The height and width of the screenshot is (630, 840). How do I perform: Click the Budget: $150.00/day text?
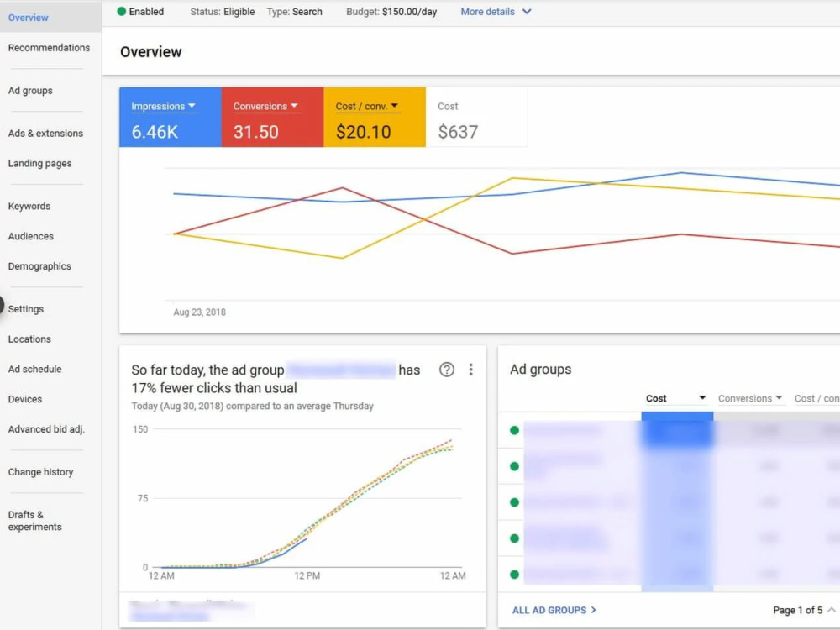click(x=391, y=11)
